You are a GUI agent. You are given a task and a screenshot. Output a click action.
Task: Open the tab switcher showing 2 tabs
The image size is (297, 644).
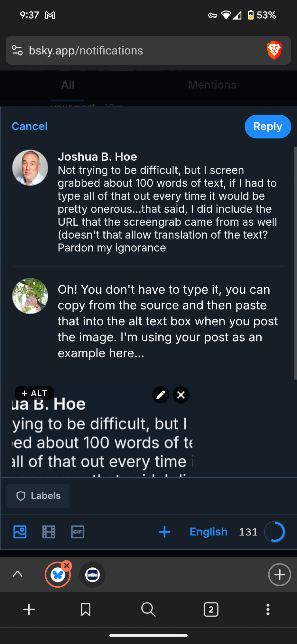tap(211, 610)
